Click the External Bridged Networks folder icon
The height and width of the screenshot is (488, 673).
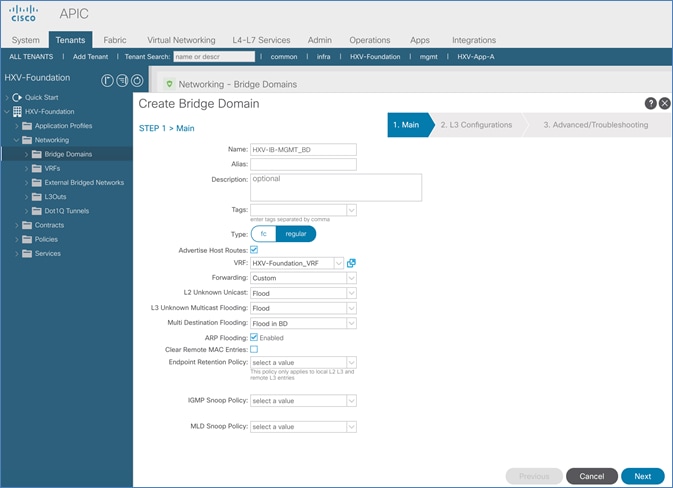coord(37,182)
